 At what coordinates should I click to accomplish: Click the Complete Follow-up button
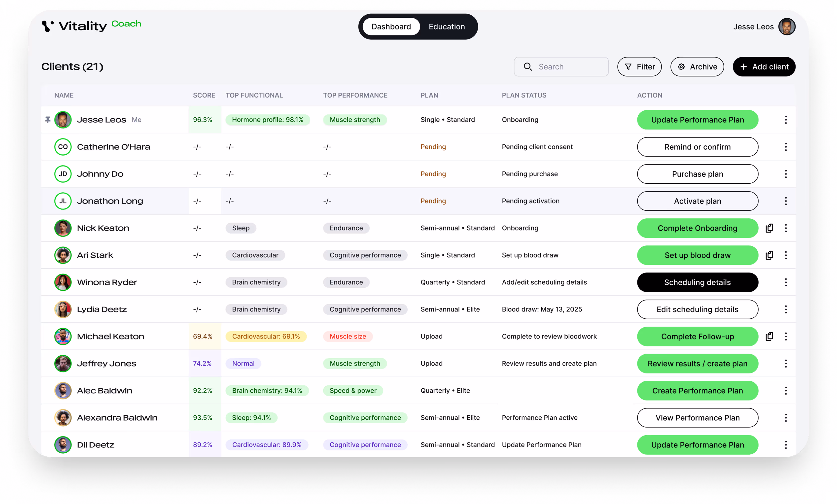[697, 336]
